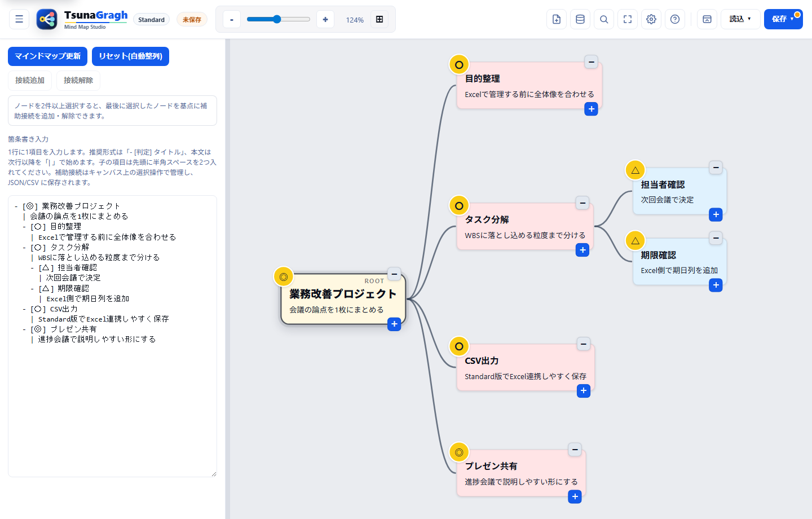The image size is (812, 519).
Task: Click the zoom in plus button
Action: pyautogui.click(x=325, y=19)
